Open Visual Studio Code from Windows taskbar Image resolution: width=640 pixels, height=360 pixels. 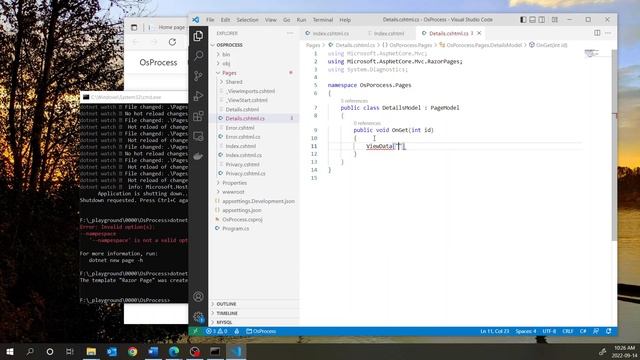(236, 351)
